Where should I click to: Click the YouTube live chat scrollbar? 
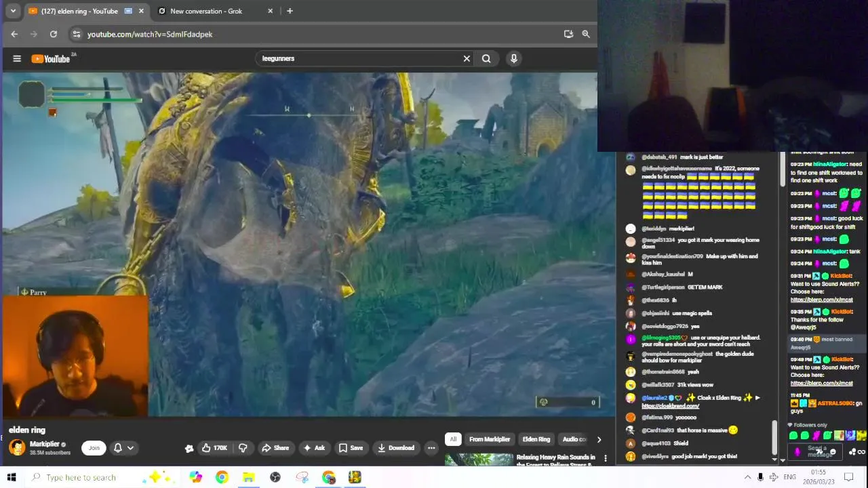[773, 438]
